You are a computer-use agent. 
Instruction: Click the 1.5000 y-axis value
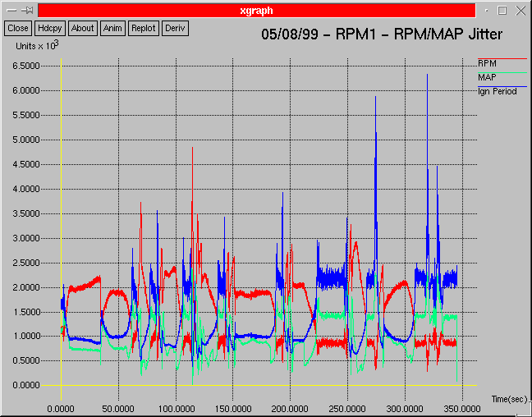click(x=26, y=312)
